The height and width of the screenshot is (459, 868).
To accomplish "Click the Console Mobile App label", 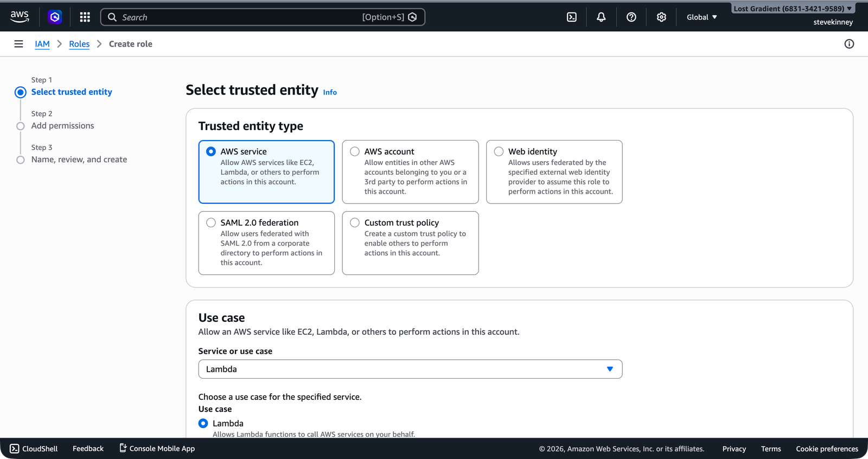I will coord(162,449).
